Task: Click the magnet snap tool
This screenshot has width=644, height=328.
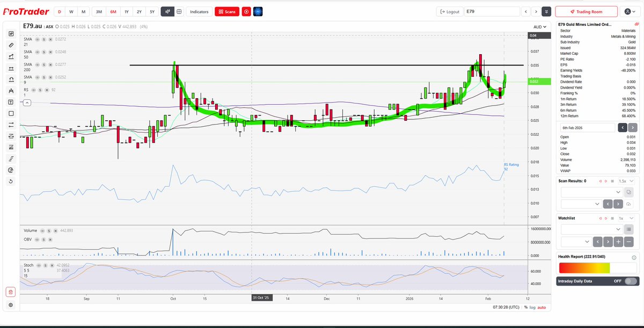Action: [11, 79]
